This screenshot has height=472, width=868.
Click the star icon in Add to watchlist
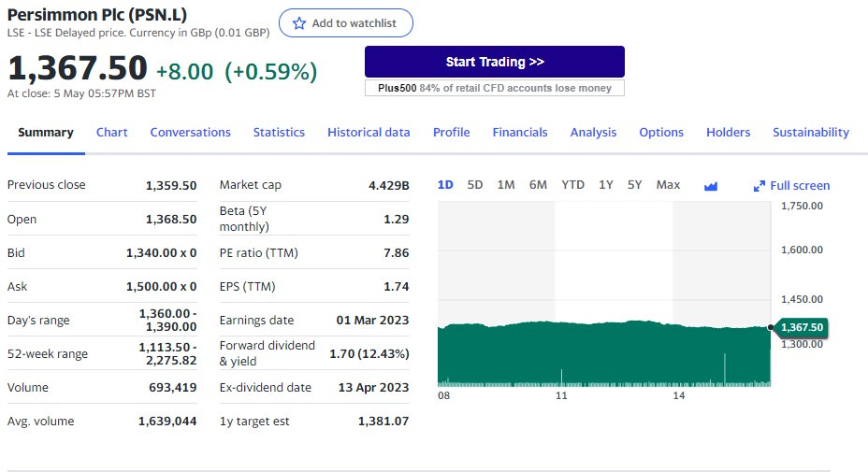pyautogui.click(x=299, y=23)
